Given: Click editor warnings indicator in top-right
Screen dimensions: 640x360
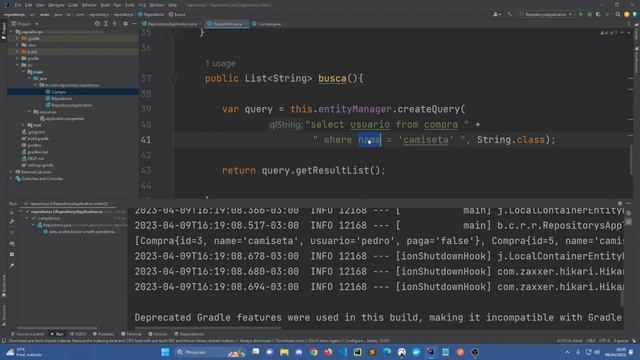Looking at the screenshot, I should (x=610, y=33).
